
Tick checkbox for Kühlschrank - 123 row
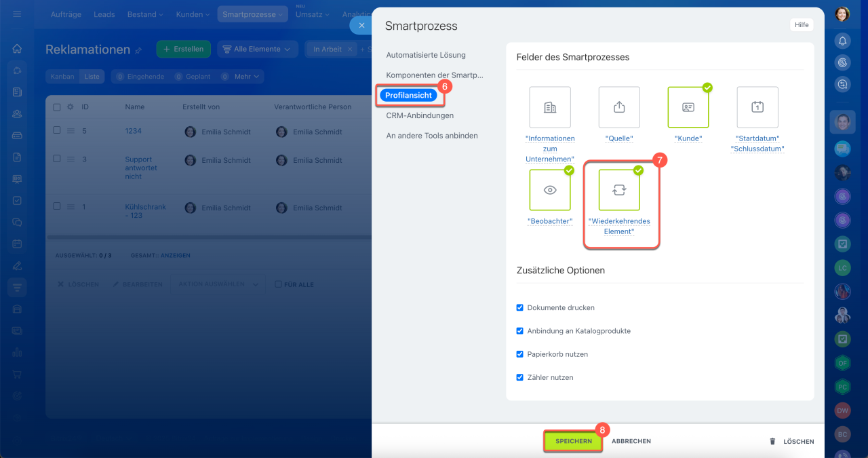[57, 207]
